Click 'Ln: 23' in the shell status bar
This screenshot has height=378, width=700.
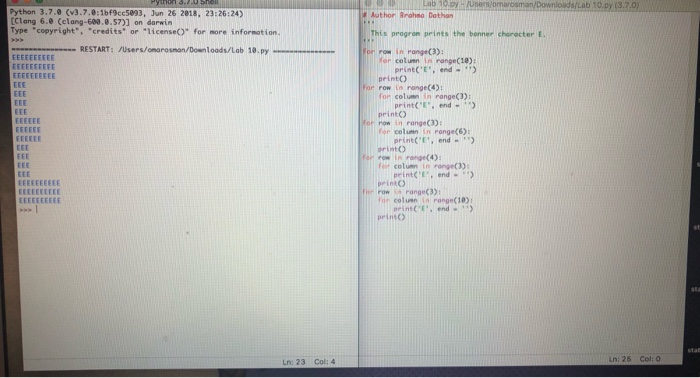coord(294,361)
